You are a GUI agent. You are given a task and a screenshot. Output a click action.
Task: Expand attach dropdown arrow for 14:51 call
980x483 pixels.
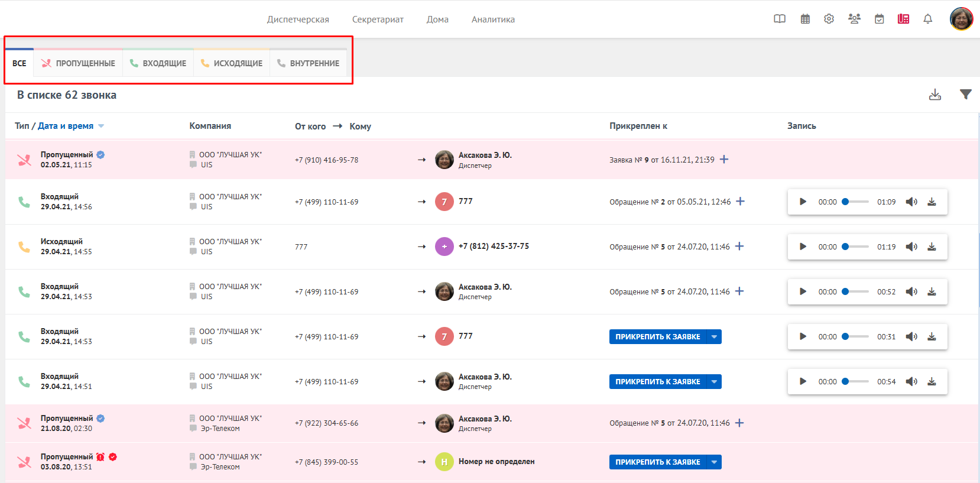714,382
